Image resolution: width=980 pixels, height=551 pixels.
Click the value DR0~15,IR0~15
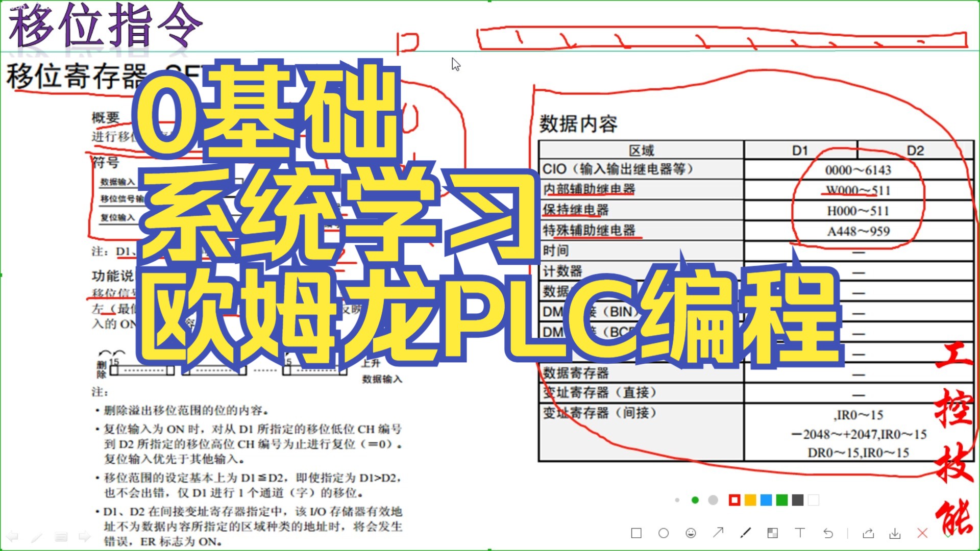click(858, 453)
